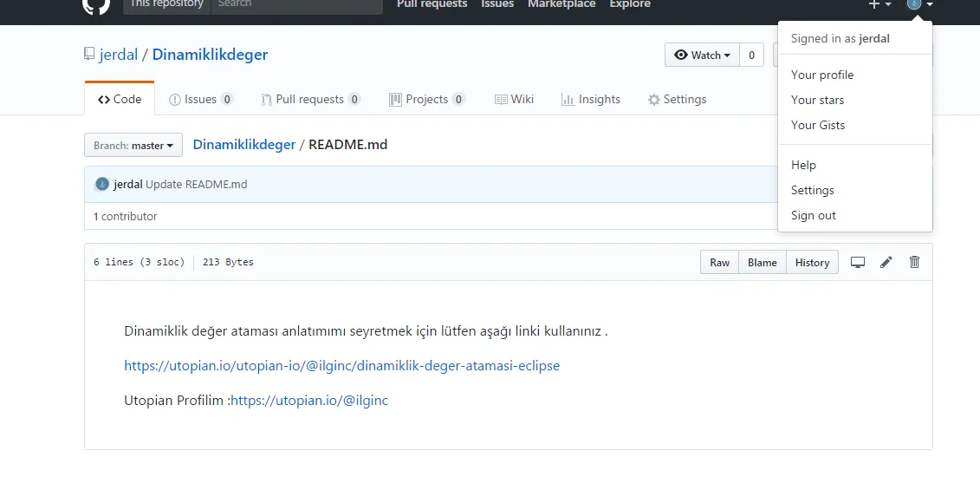This screenshot has height=490, width=980.
Task: Click Pull requests in top navigation
Action: click(x=432, y=3)
